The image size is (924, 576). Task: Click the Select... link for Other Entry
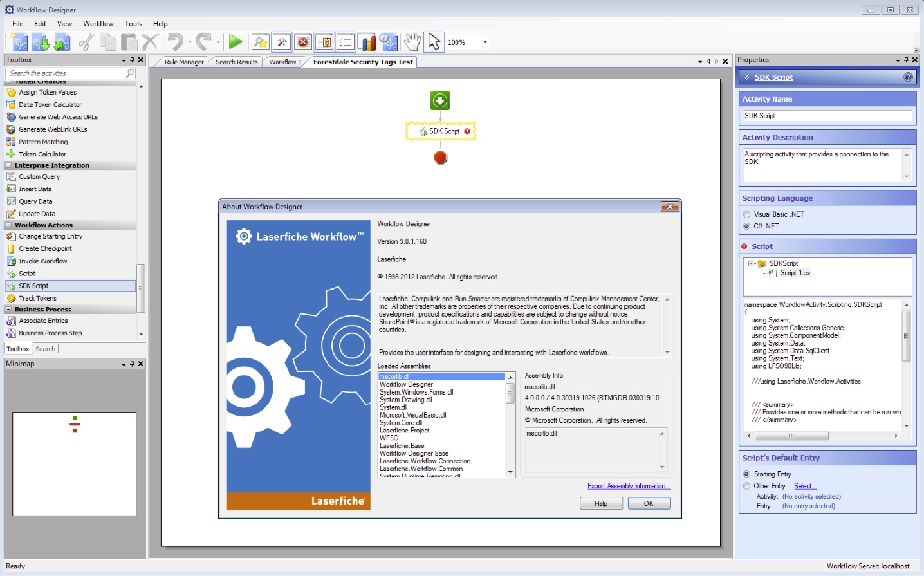point(805,486)
